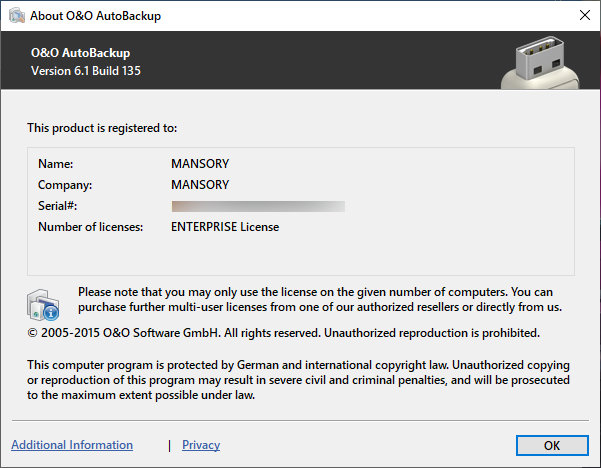This screenshot has width=601, height=468.
Task: Click the Version 6.1 Build 135 text
Action: pos(85,71)
